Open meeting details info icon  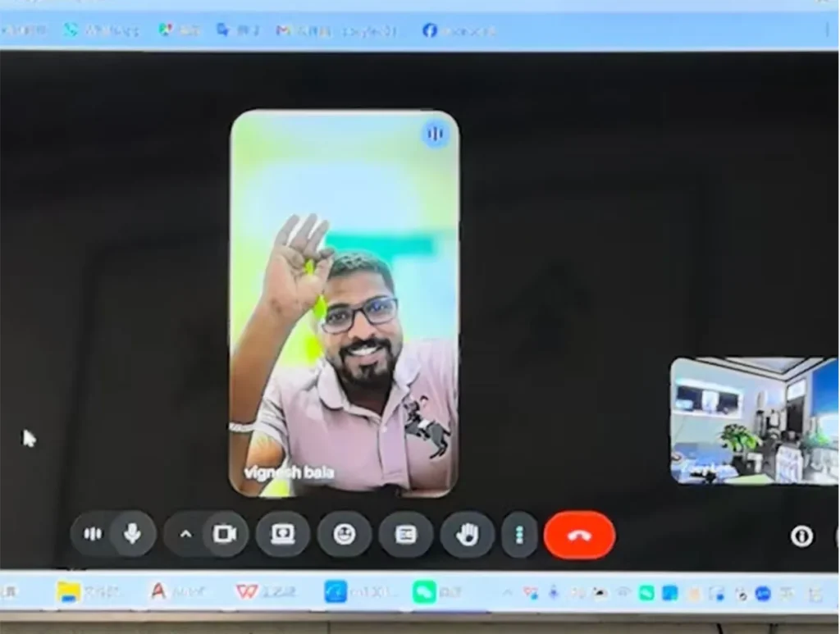pyautogui.click(x=801, y=536)
